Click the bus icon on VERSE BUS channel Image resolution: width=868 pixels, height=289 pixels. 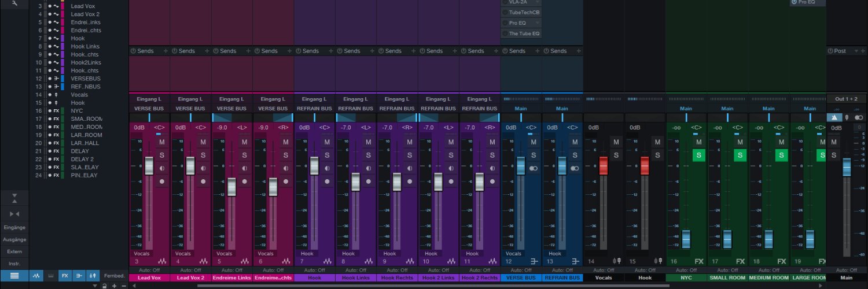[534, 261]
